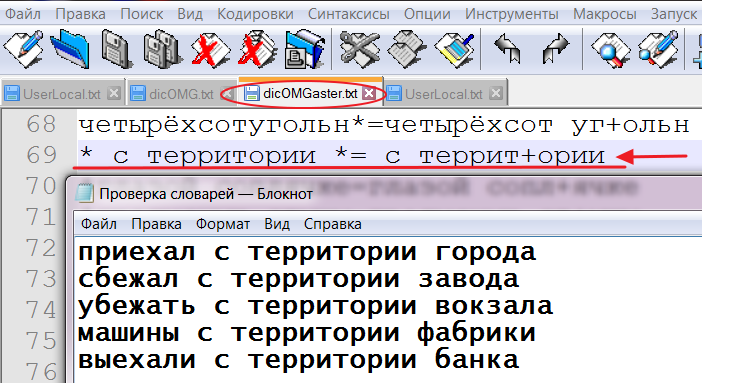Screen dimensions: 752x386
Task: Close the current document via the single red X page icon
Action: coord(211,49)
